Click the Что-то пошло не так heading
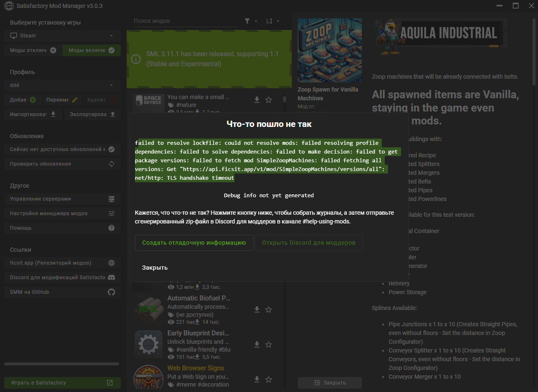 [269, 124]
